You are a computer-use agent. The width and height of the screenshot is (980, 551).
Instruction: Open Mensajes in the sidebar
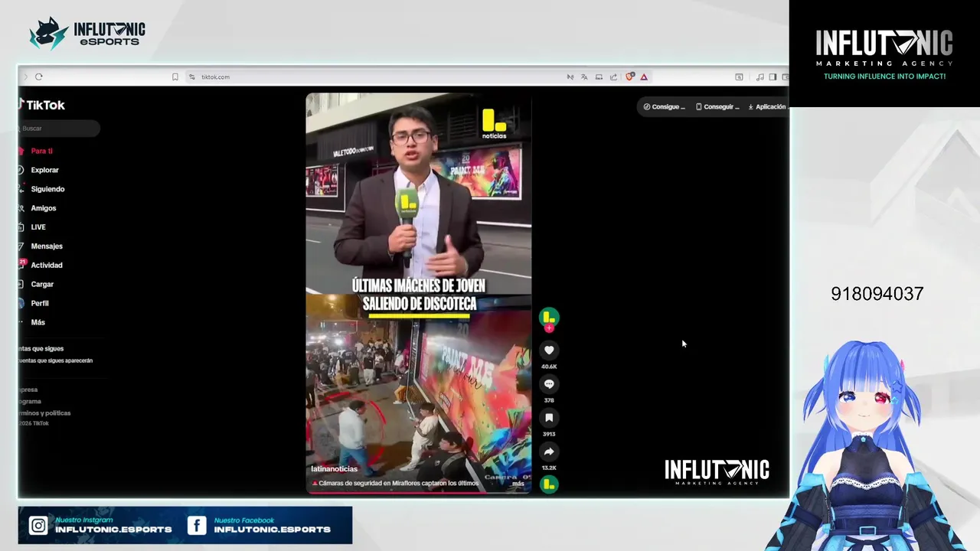(x=47, y=246)
